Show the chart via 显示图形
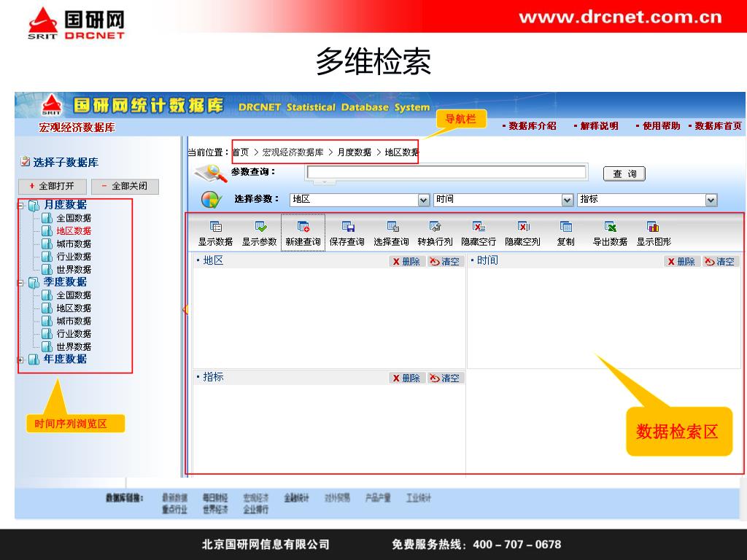Screen dimensions: 747x560 [654, 233]
